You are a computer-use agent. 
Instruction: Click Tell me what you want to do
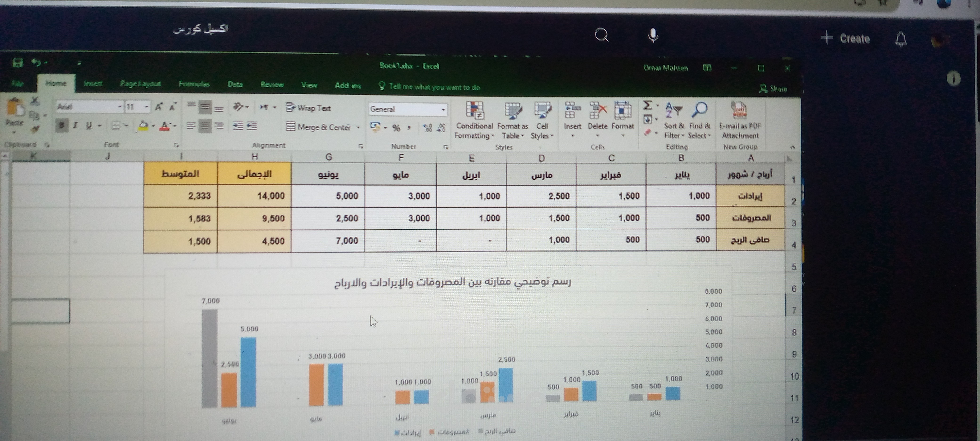click(x=430, y=87)
